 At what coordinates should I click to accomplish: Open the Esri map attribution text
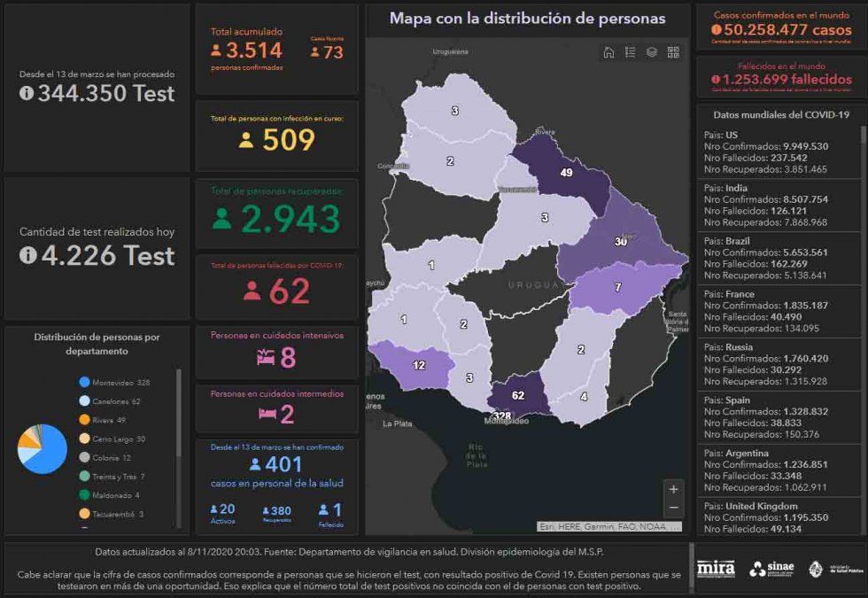[609, 526]
